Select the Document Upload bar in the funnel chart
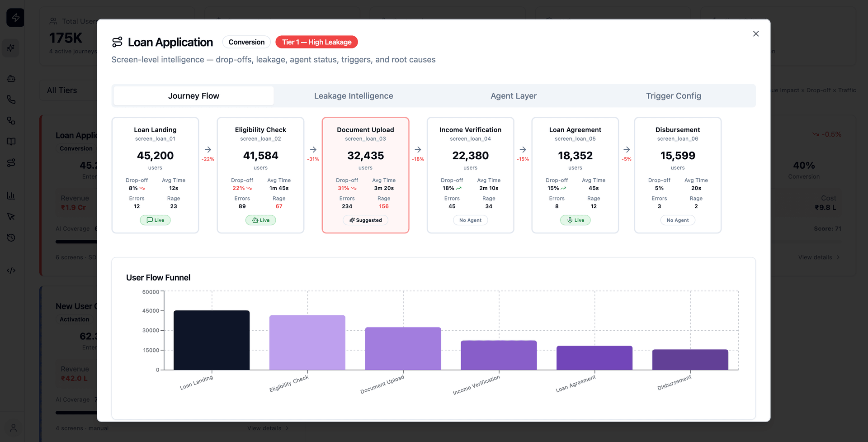Viewport: 868px width, 442px height. pos(403,347)
